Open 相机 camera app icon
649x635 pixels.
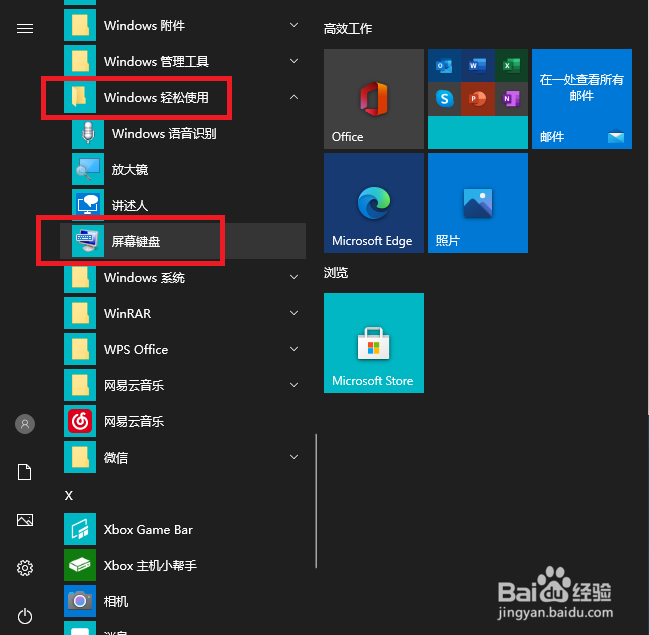pos(80,601)
